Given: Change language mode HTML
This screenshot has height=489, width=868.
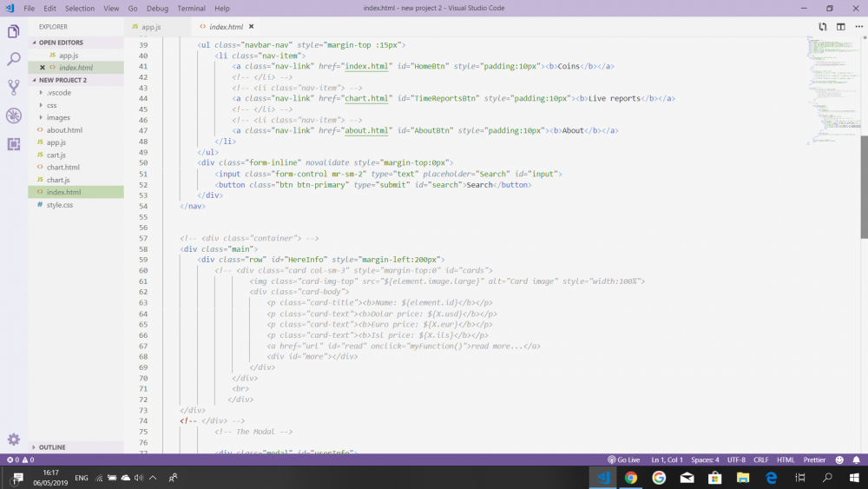Looking at the screenshot, I should pos(786,460).
